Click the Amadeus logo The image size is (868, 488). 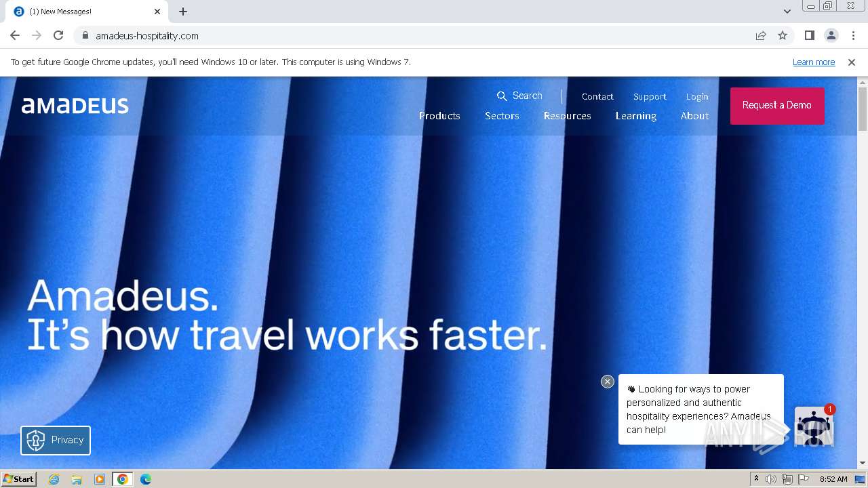click(75, 106)
